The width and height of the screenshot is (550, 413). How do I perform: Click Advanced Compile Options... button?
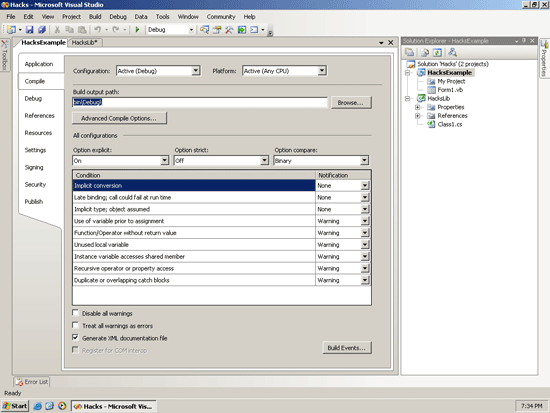click(119, 118)
